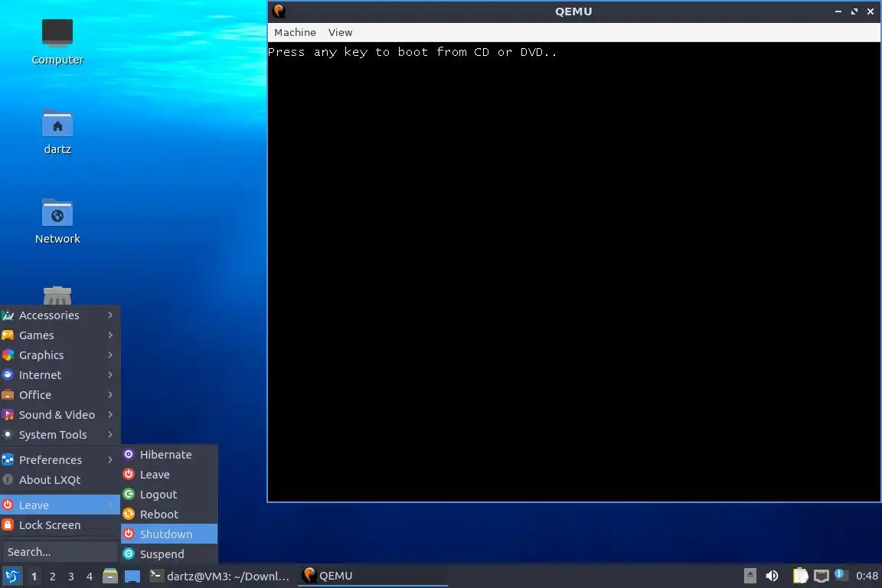
Task: Open the clipboard tray icon
Action: 800,576
